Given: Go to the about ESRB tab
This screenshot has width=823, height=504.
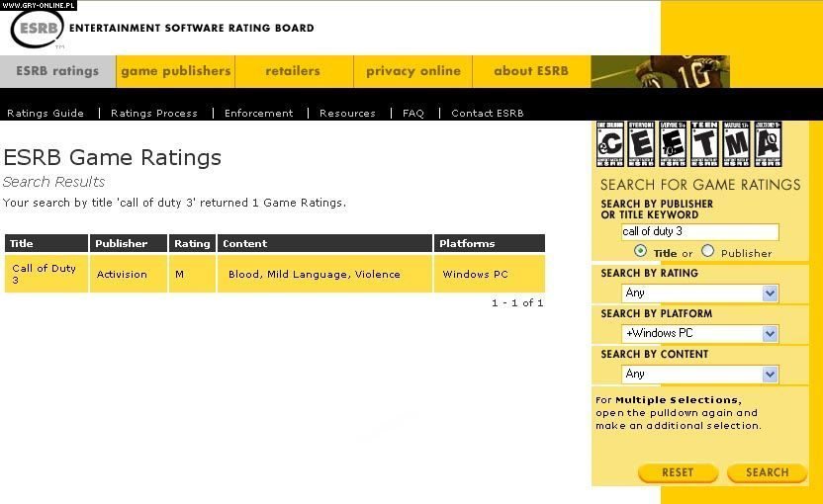Looking at the screenshot, I should coord(531,71).
